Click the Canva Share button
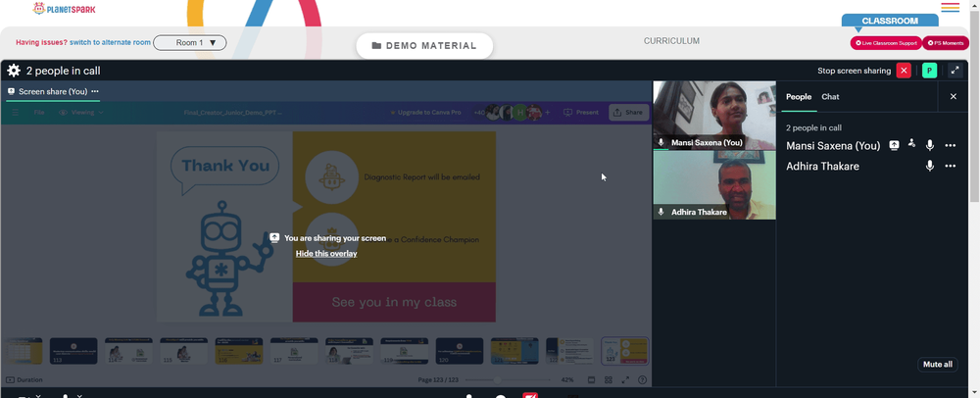The image size is (980, 398). [628, 113]
